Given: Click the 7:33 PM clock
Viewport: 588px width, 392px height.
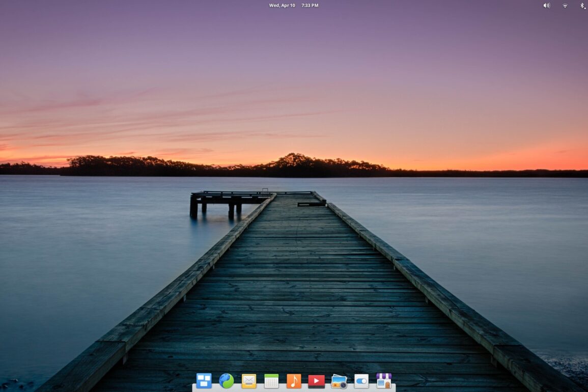Looking at the screenshot, I should [x=310, y=6].
